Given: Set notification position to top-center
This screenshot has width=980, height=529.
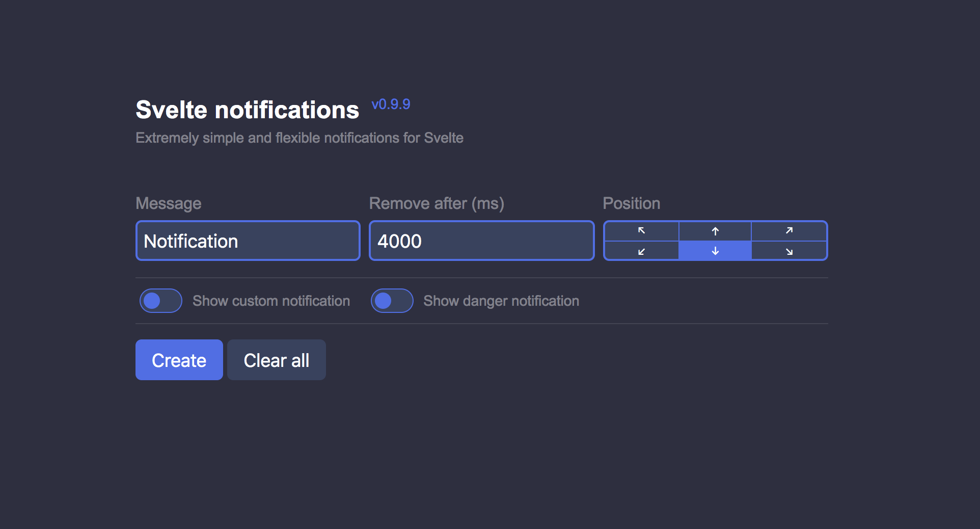Looking at the screenshot, I should coord(715,231).
